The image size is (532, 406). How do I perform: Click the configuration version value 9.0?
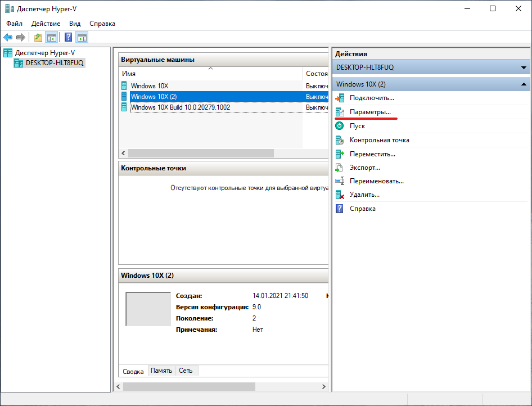(x=256, y=307)
